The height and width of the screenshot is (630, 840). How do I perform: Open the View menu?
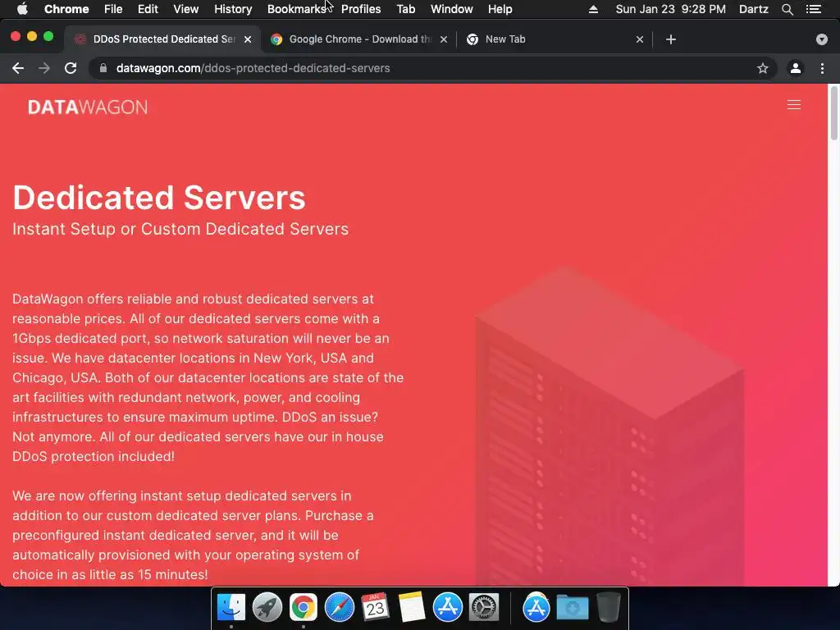(186, 9)
